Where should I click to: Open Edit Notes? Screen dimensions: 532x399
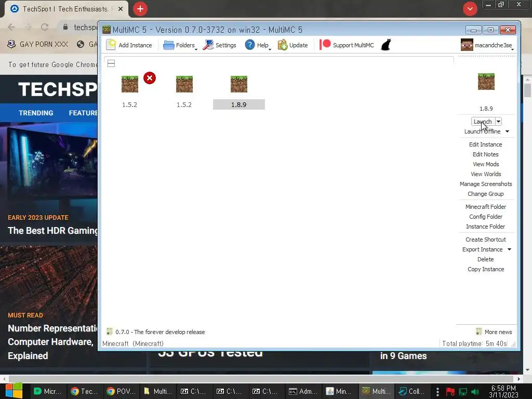click(486, 154)
